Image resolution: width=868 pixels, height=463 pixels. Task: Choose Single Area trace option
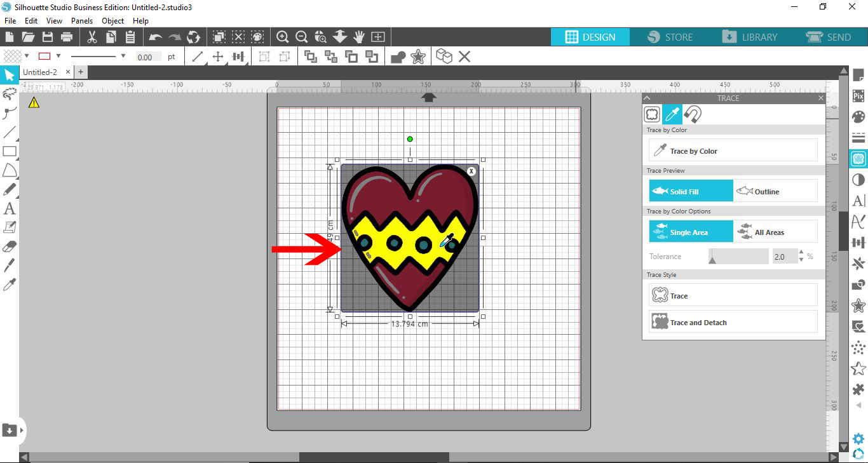(x=691, y=232)
